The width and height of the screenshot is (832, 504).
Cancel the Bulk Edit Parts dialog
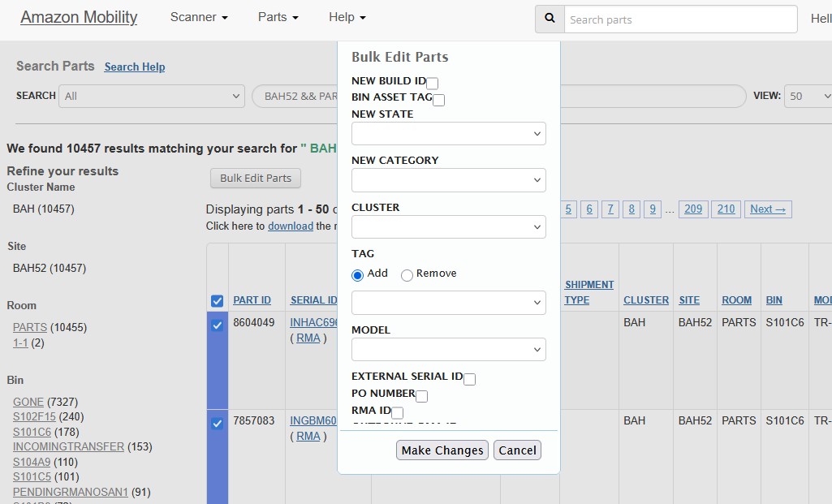pos(517,450)
